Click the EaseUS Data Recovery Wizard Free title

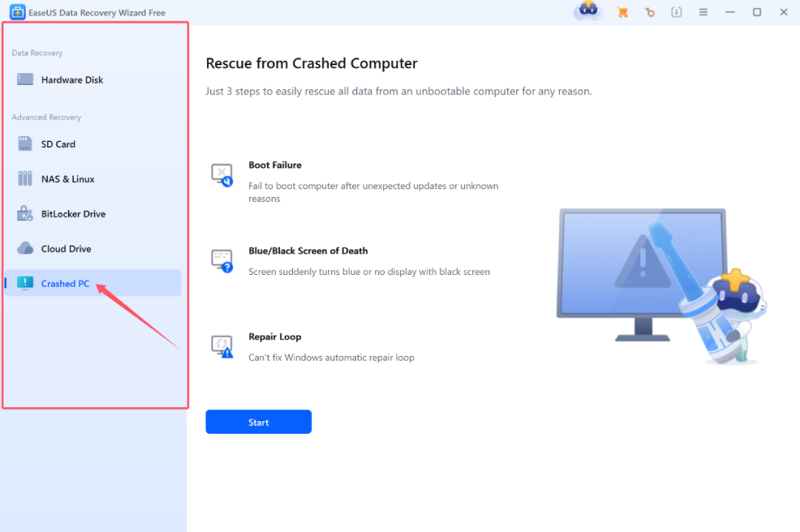point(97,13)
